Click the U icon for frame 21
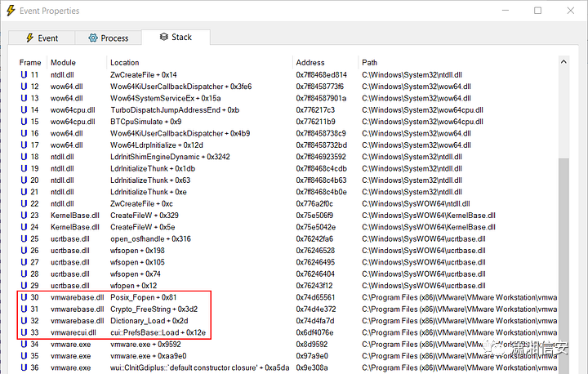 [x=24, y=192]
